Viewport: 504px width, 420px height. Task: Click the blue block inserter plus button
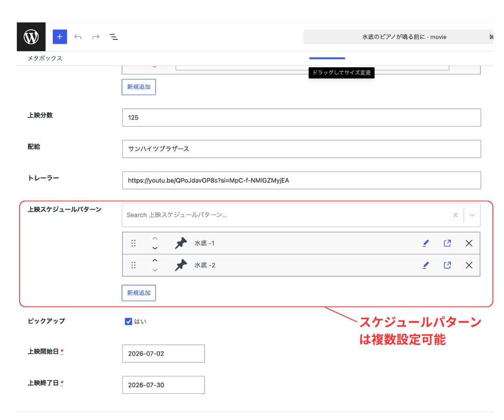tap(60, 37)
